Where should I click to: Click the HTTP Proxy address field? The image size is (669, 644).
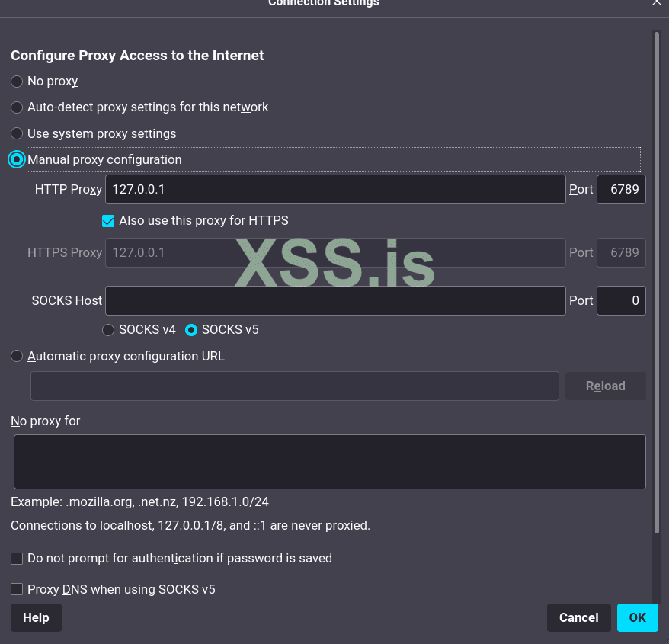[x=335, y=190]
